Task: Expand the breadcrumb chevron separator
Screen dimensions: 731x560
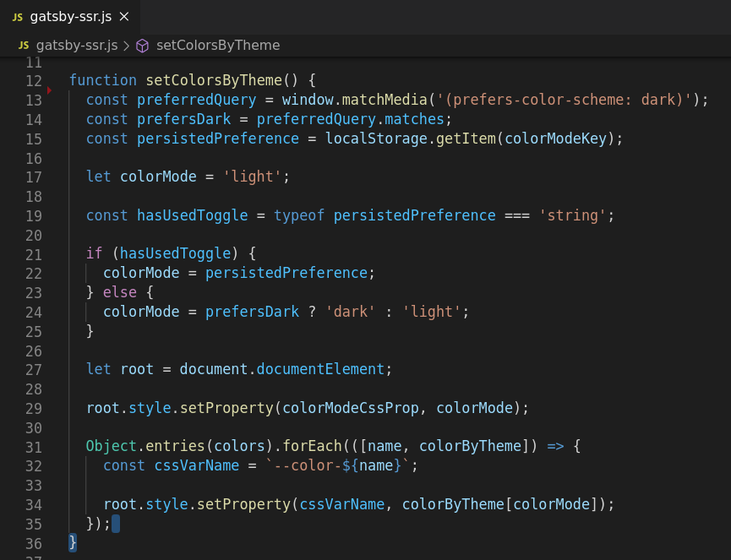Action: point(126,46)
